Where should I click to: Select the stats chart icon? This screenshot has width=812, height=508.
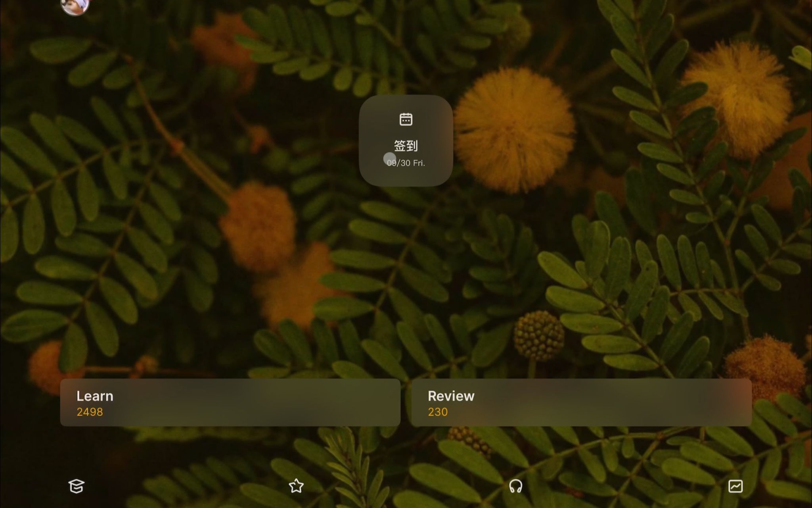click(735, 486)
